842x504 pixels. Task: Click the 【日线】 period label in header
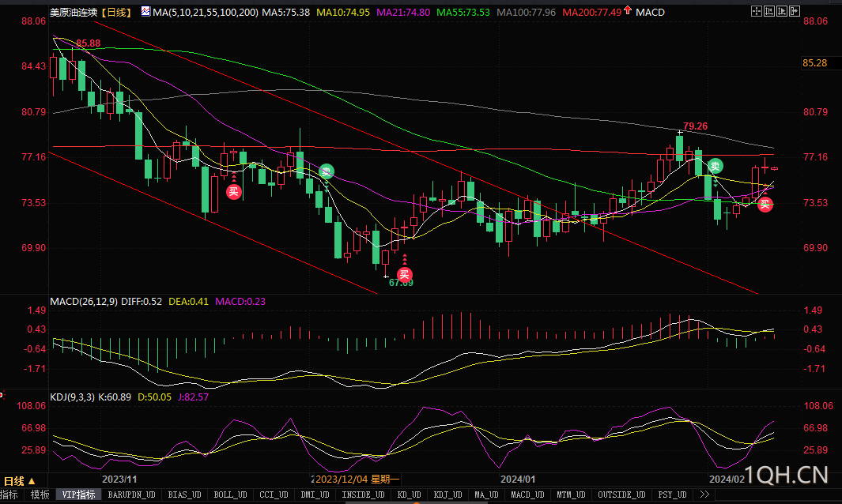pos(116,12)
